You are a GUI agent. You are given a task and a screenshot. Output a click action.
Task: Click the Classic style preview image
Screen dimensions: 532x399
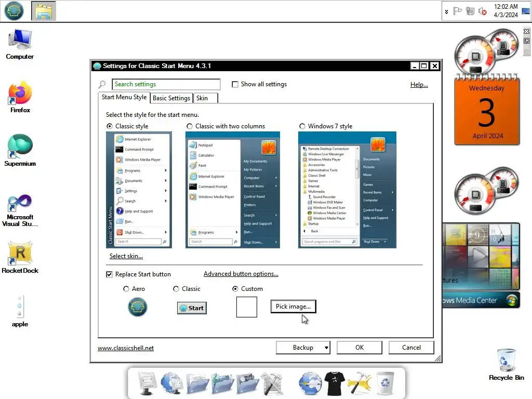[x=139, y=190]
